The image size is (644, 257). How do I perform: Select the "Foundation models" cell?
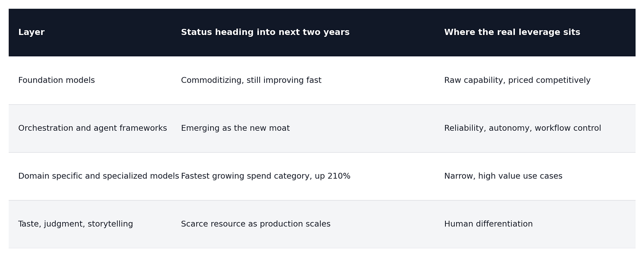(x=56, y=80)
